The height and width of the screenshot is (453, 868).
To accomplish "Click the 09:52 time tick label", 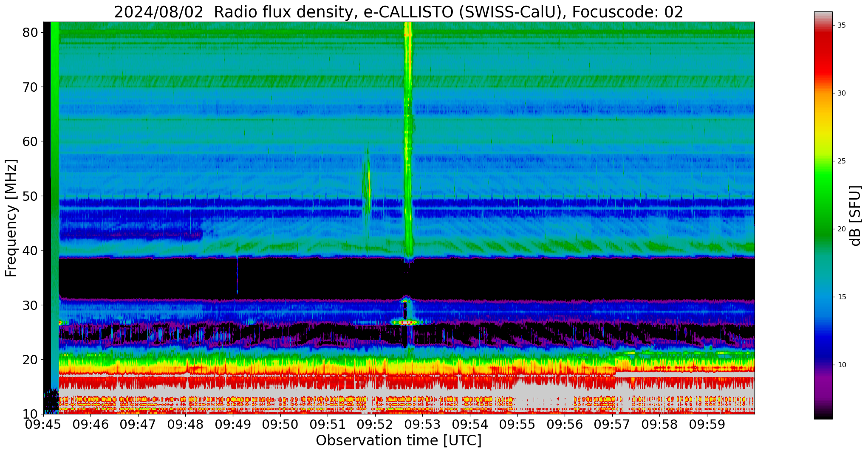I will 375,424.
